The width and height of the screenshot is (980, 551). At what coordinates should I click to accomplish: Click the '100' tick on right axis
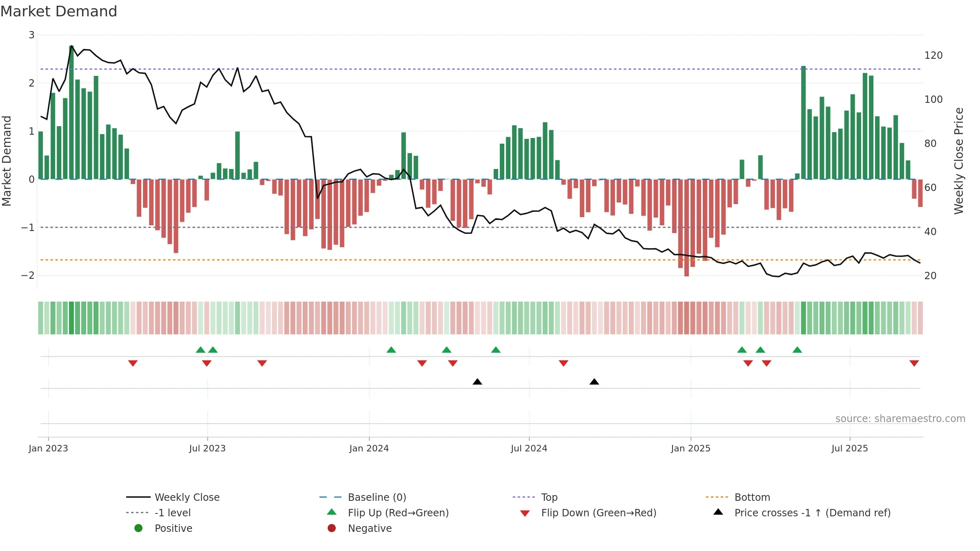click(933, 100)
